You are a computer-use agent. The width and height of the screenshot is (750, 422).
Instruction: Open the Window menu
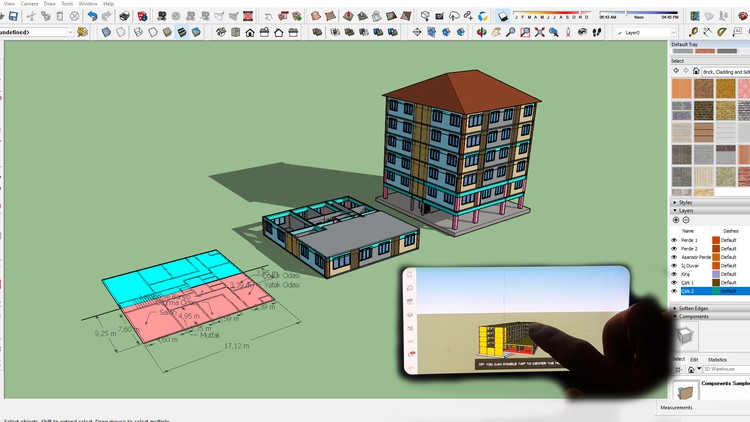pyautogui.click(x=88, y=4)
